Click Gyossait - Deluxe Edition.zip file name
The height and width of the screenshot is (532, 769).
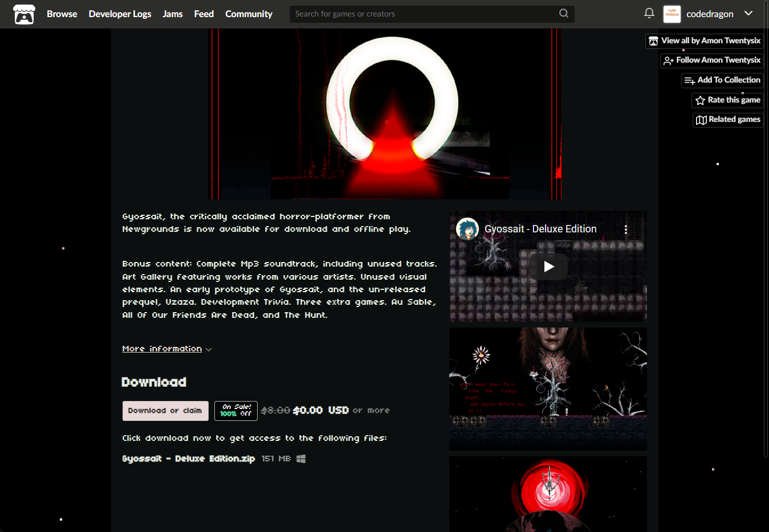[x=189, y=459]
